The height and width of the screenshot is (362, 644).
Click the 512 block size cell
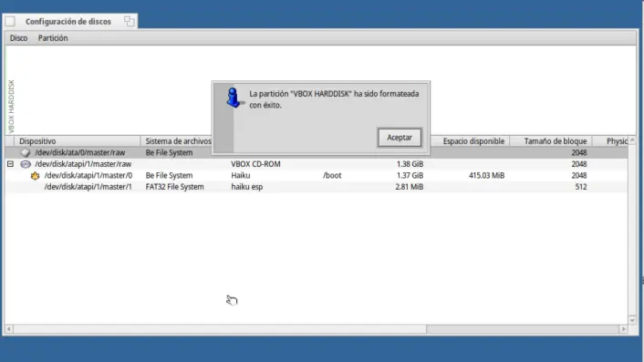581,187
